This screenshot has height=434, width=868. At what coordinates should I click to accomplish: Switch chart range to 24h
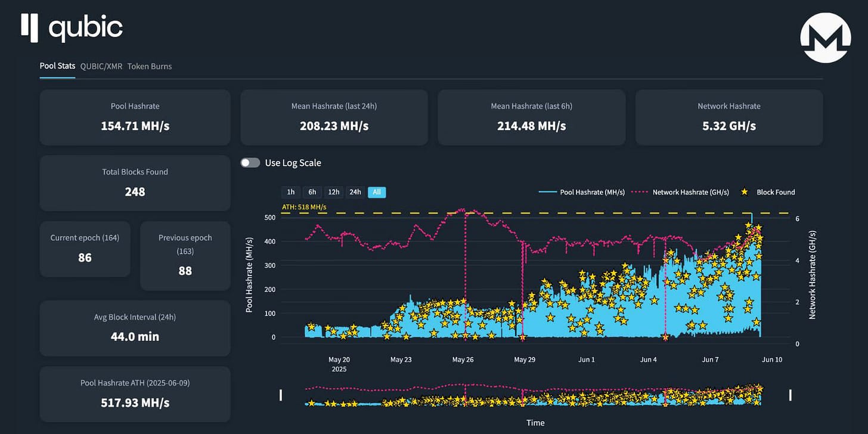click(x=355, y=192)
